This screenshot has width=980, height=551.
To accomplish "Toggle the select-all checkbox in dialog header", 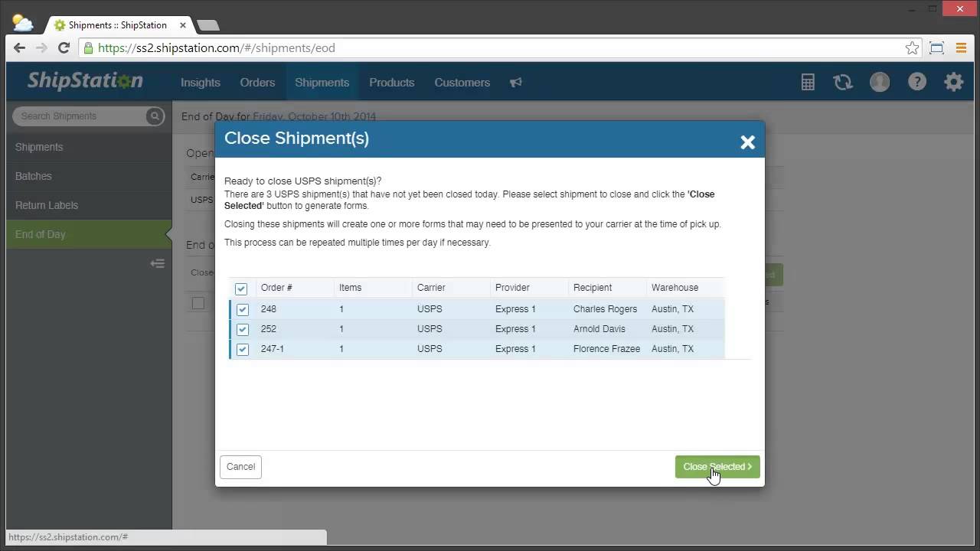I will pyautogui.click(x=241, y=289).
